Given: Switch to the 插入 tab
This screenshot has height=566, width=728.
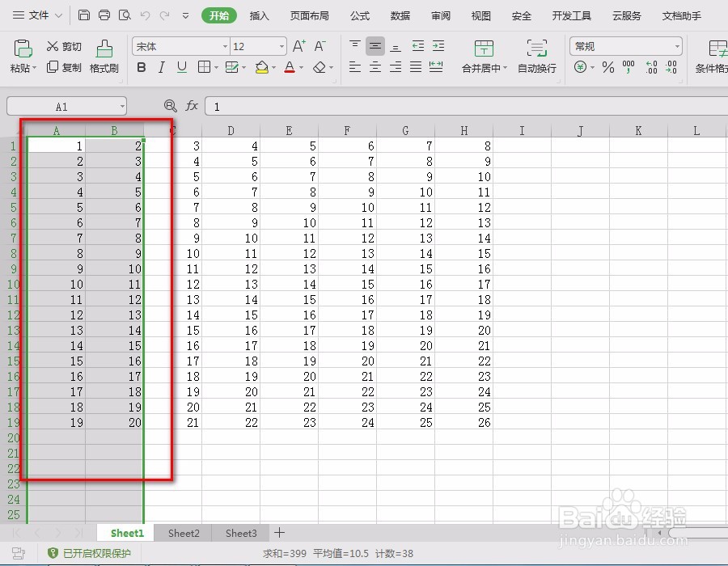Looking at the screenshot, I should (259, 16).
